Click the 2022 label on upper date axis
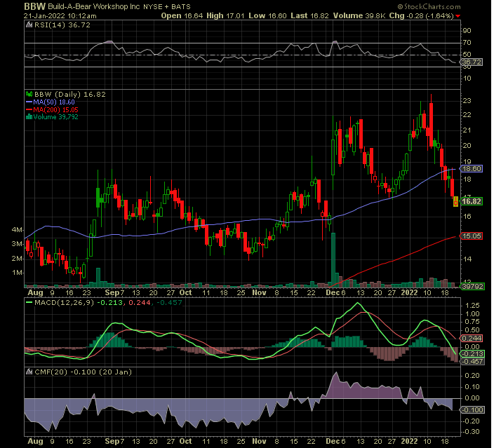The height and width of the screenshot is (448, 501). tap(409, 292)
